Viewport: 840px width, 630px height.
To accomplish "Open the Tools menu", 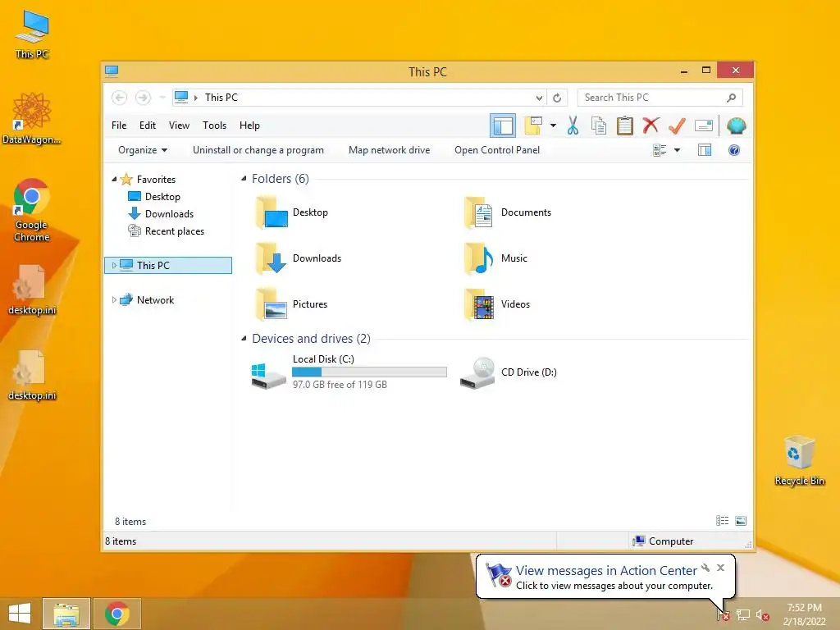I will [x=214, y=126].
